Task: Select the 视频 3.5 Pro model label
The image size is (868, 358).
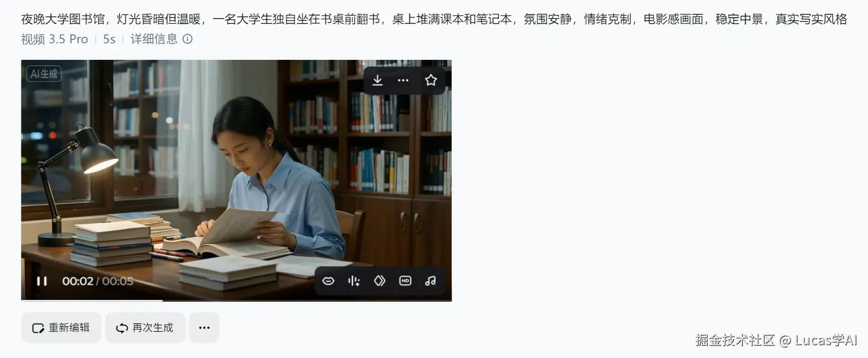Action: coord(55,39)
